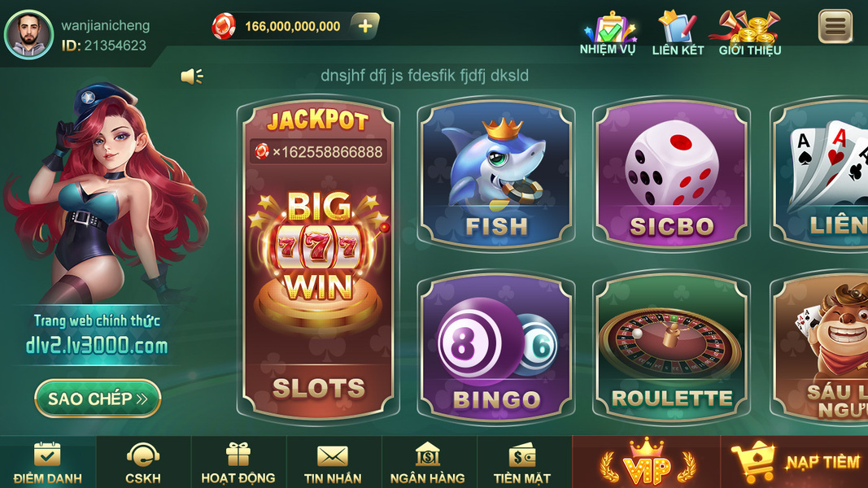The height and width of the screenshot is (488, 868).
Task: Open the Giới Thiệu referral icon
Action: pos(749,33)
